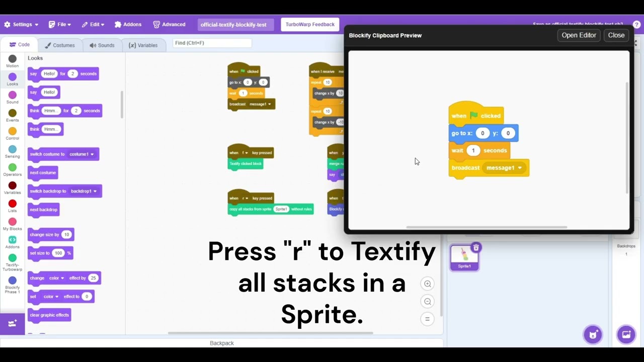Open message1 dropdown in preview broadcast block
Viewport: 644px width, 362px height.
(504, 168)
